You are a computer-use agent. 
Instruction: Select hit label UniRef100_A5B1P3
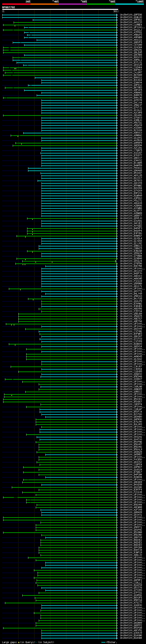click(131, 35)
